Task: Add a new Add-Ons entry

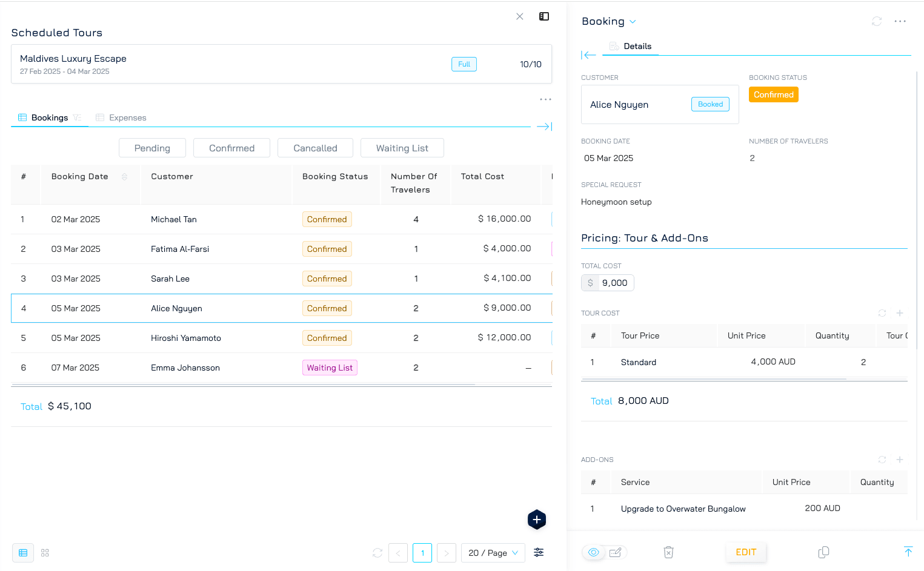Action: [x=900, y=460]
